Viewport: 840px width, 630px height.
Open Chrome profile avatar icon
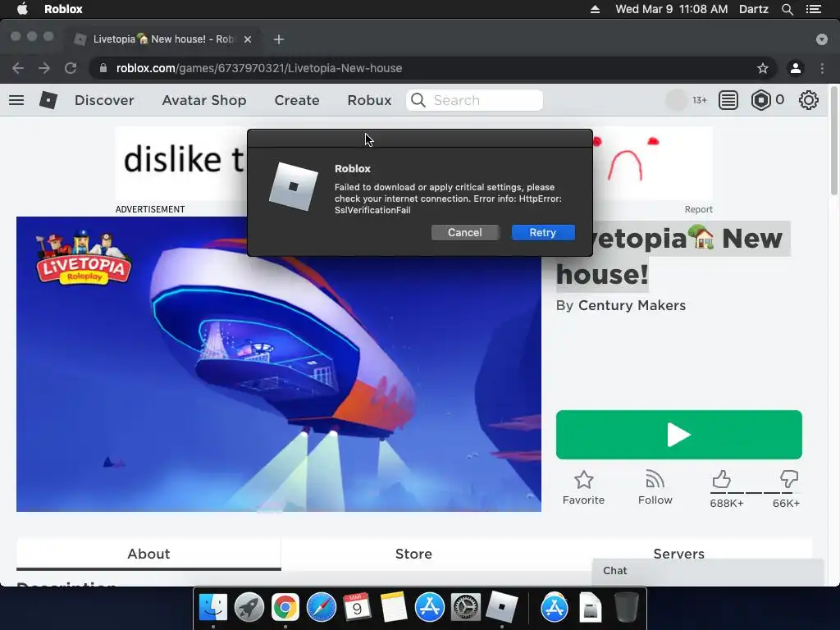(796, 68)
